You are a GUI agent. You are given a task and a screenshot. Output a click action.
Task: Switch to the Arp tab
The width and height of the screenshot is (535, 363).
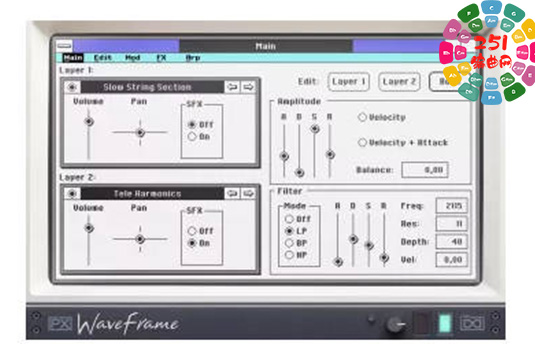[193, 58]
